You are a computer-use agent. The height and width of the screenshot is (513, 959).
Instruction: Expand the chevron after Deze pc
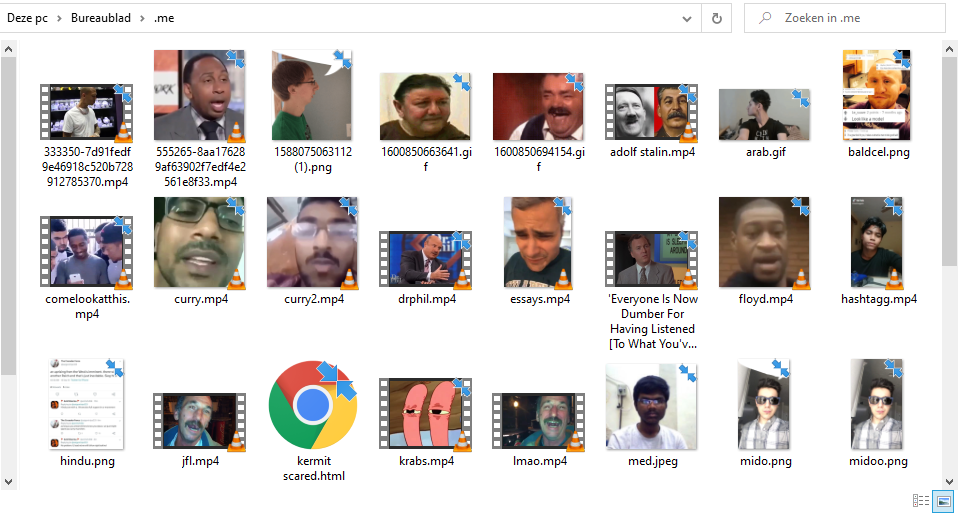point(59,18)
